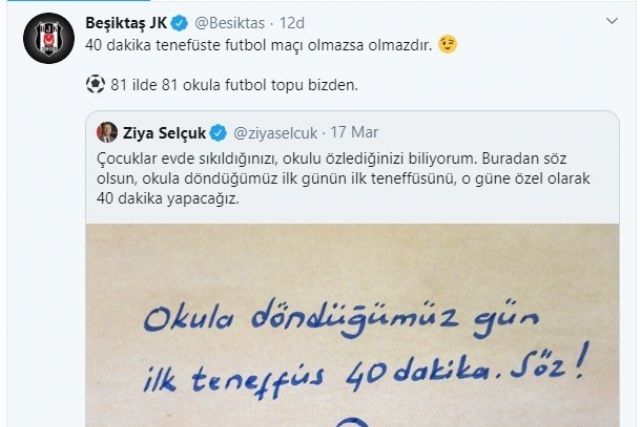The height and width of the screenshot is (427, 640).
Task: Open the handwritten note image
Action: 352,325
